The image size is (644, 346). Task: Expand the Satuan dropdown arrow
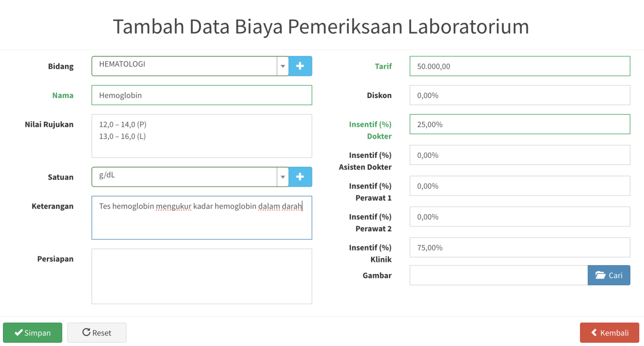(283, 177)
